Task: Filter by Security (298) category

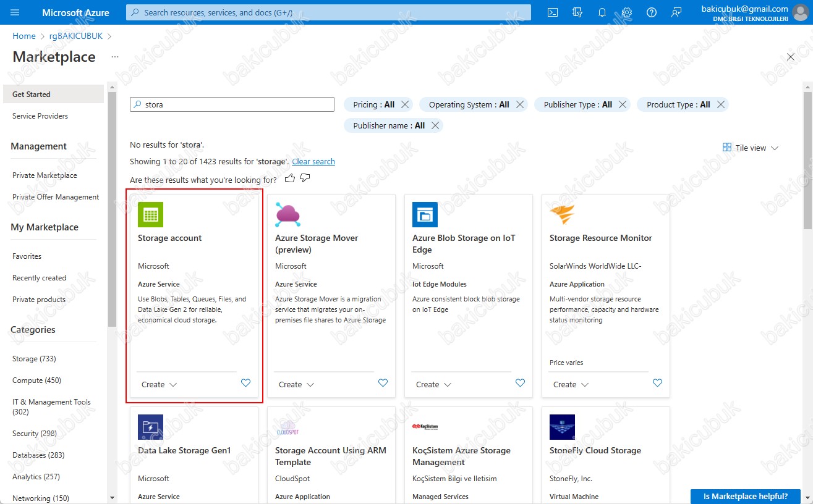Action: point(34,434)
